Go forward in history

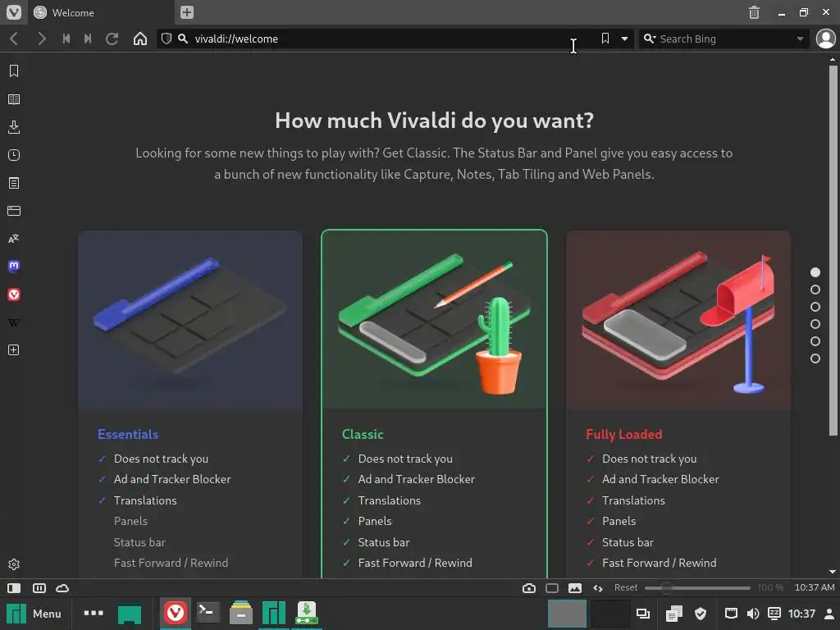pyautogui.click(x=41, y=39)
